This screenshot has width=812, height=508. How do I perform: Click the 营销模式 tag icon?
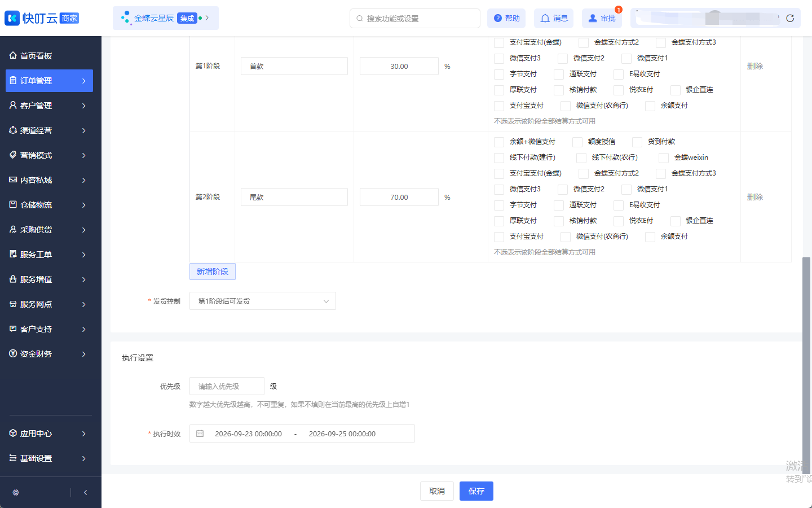click(13, 155)
